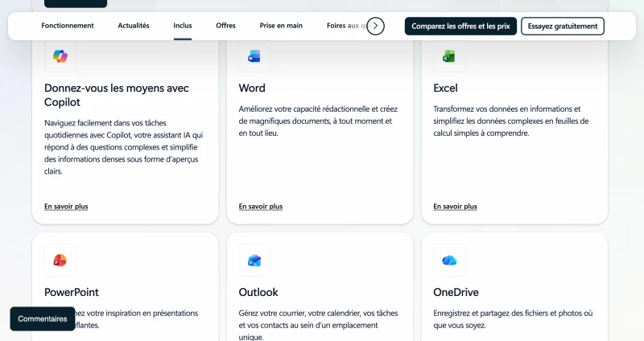Open the Foires aux questions tab
Screen dimensions: 644x341
click(347, 26)
